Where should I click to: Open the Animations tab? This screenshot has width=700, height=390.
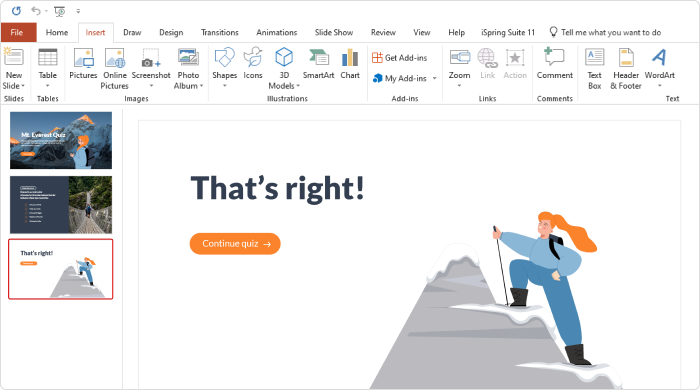[276, 33]
